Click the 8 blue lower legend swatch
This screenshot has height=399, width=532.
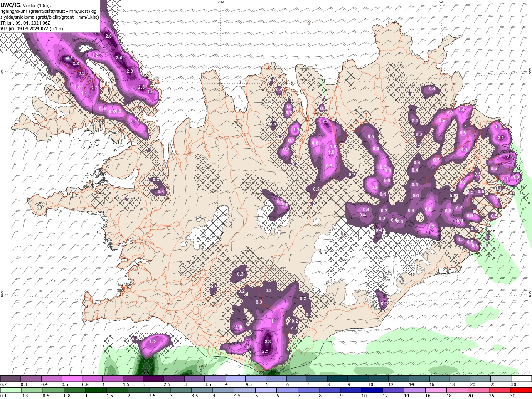(x=329, y=390)
